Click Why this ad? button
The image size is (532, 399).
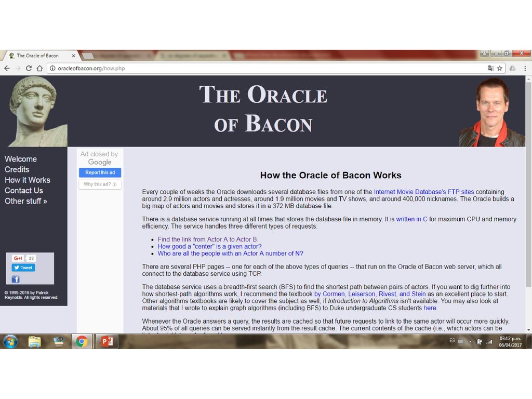pyautogui.click(x=100, y=184)
